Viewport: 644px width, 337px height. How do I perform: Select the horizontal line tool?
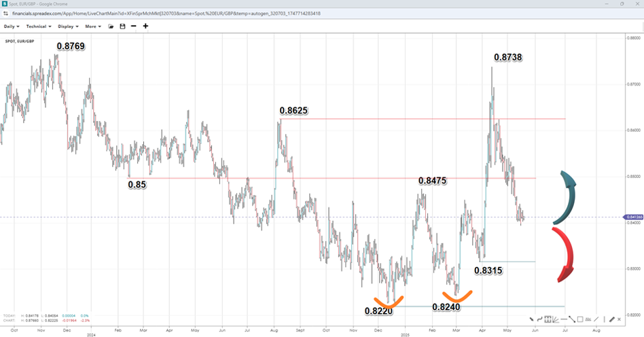tap(564, 319)
